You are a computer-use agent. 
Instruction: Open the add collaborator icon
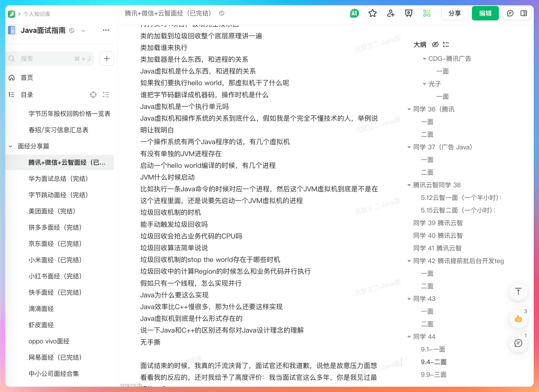point(391,13)
